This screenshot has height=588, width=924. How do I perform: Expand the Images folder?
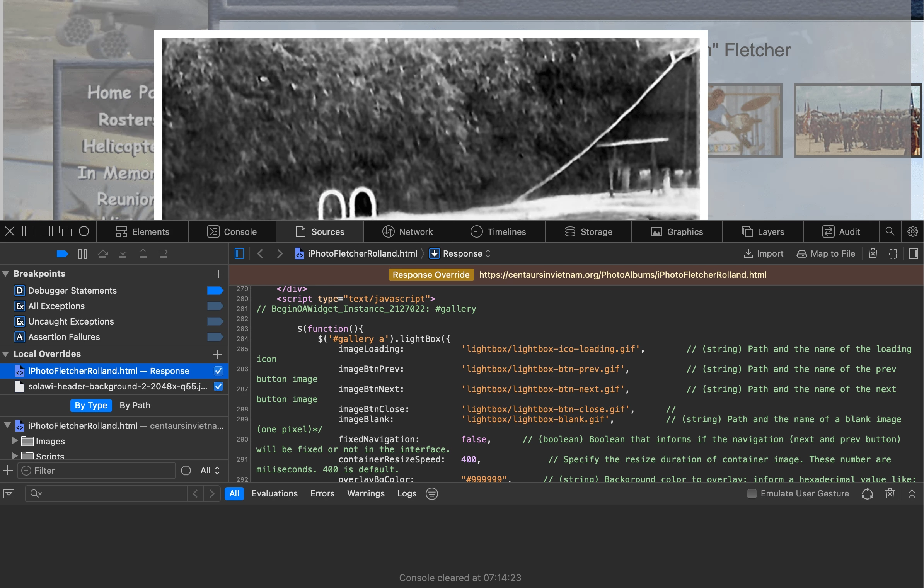point(15,441)
